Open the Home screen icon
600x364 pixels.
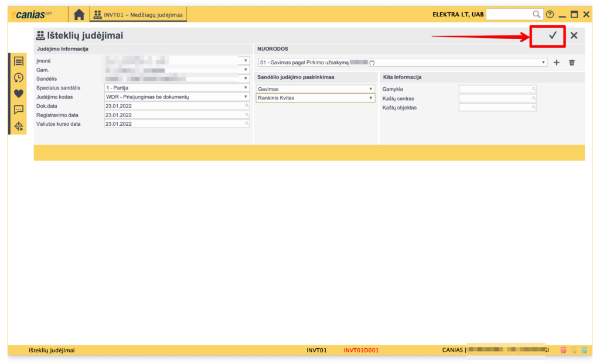79,15
